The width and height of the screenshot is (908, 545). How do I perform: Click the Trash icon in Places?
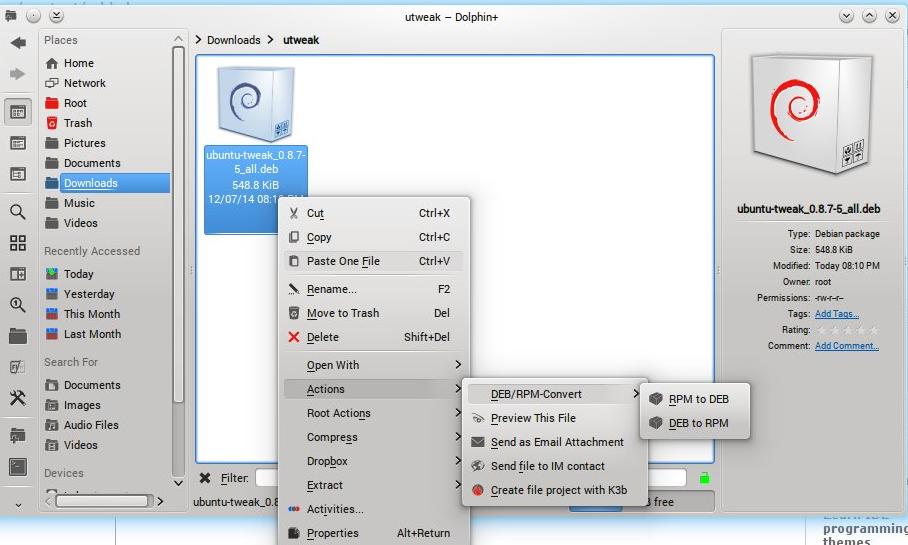(52, 123)
